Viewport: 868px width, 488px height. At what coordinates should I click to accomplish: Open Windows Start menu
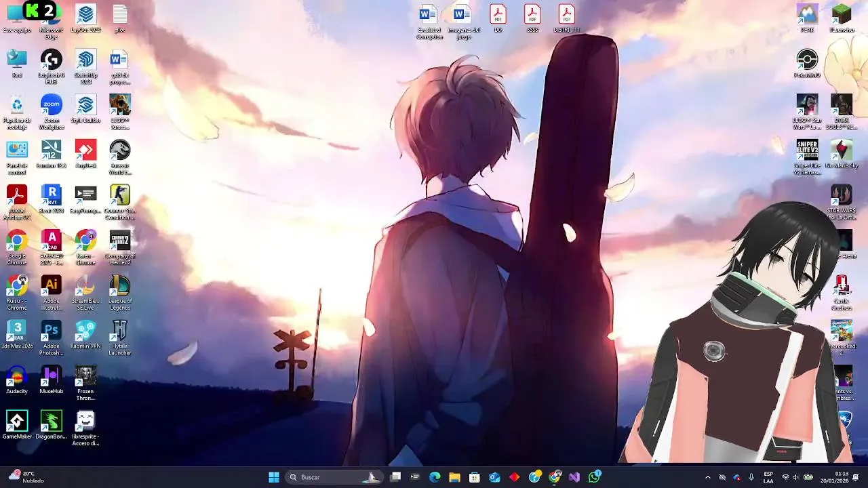(274, 477)
